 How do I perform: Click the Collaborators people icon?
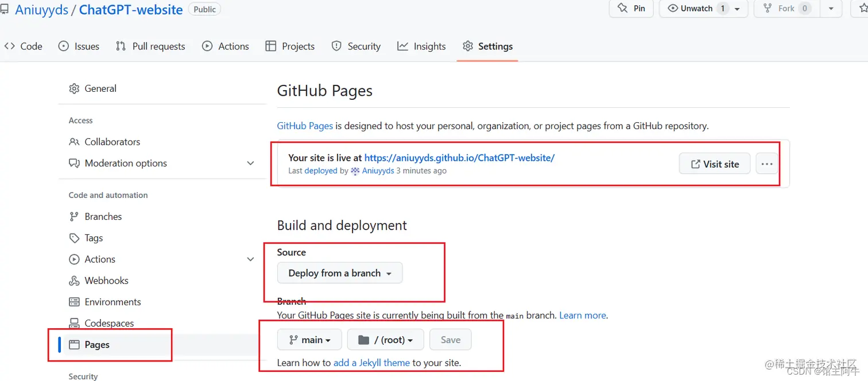coord(74,142)
